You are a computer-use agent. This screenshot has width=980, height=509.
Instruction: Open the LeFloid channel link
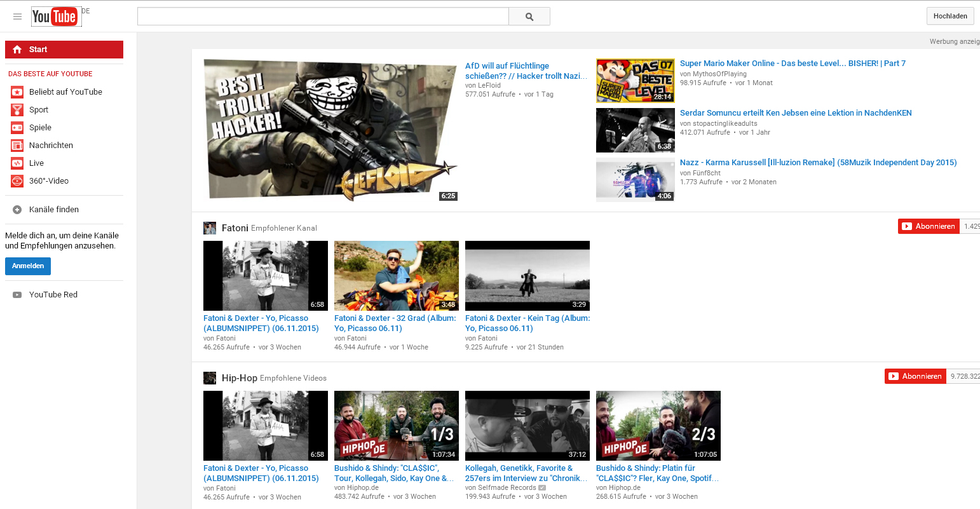pyautogui.click(x=488, y=86)
